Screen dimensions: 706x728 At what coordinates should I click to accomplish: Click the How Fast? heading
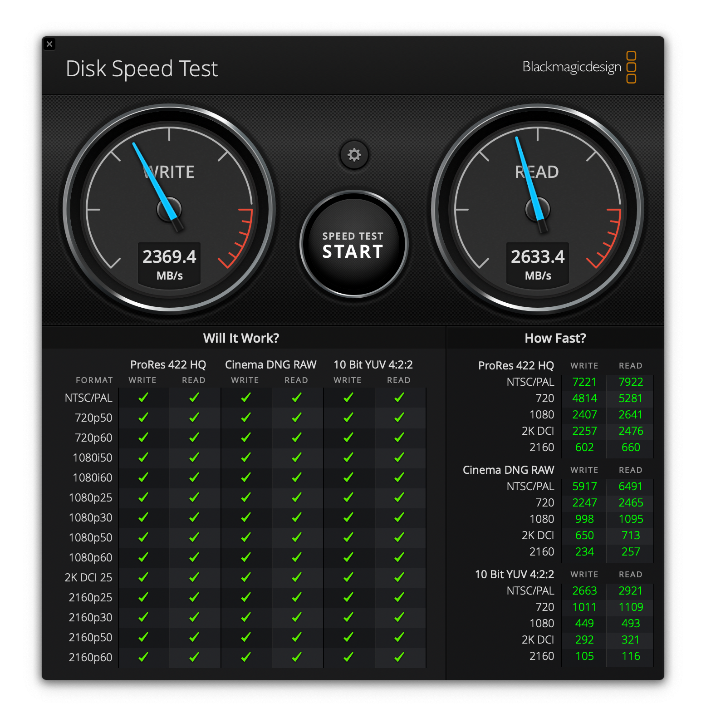click(555, 338)
